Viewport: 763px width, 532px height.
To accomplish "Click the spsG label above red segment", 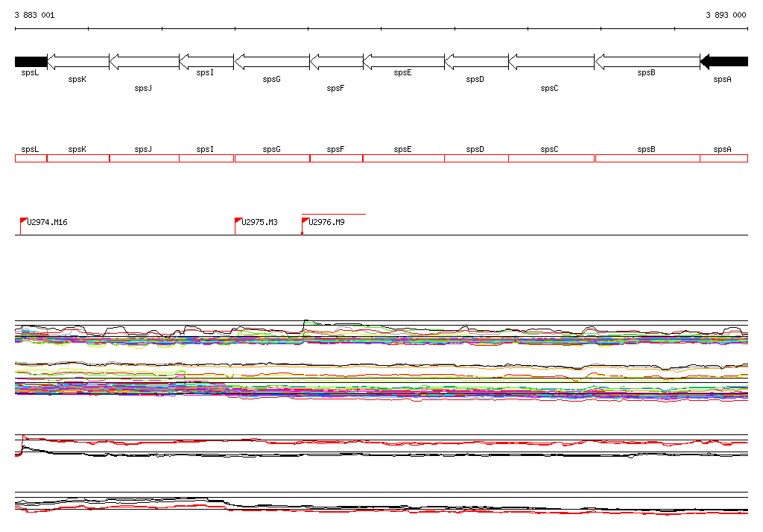I will point(271,150).
